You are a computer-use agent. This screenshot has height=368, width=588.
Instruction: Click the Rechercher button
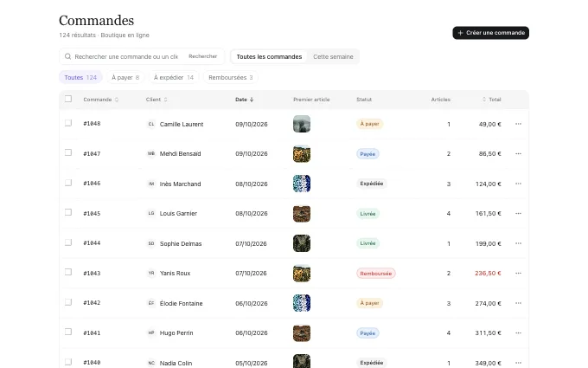tap(203, 56)
